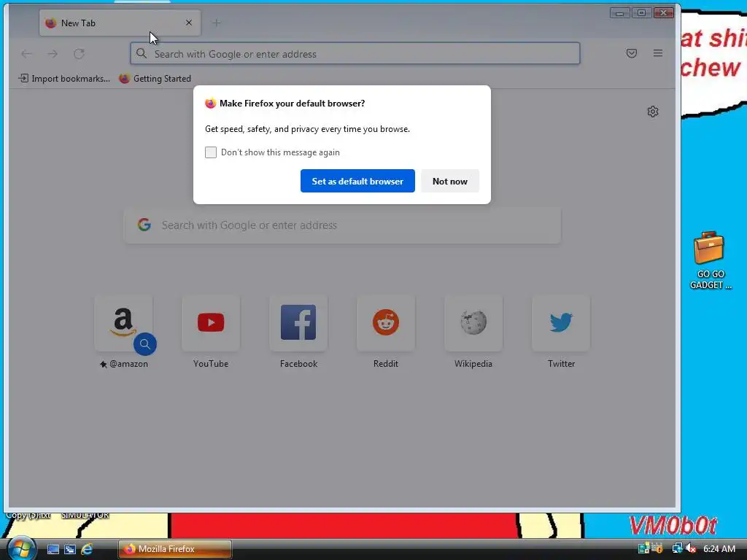Open Pocket saves icon in toolbar
747x560 pixels.
coord(631,53)
